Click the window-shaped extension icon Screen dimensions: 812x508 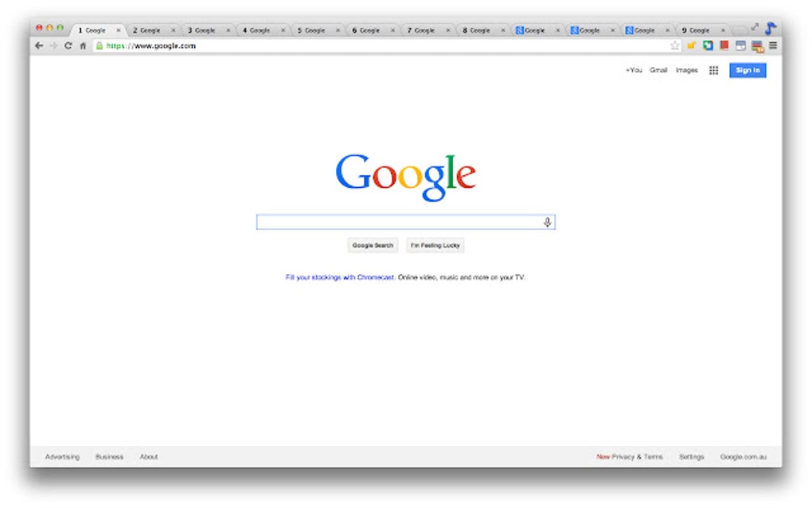click(x=739, y=45)
